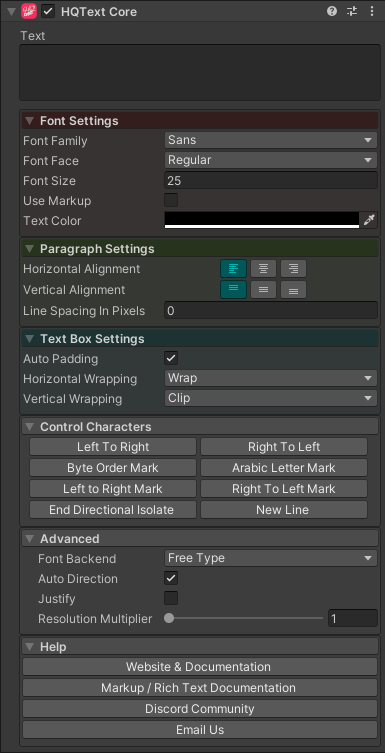Insert Right To Left control character

pos(284,447)
